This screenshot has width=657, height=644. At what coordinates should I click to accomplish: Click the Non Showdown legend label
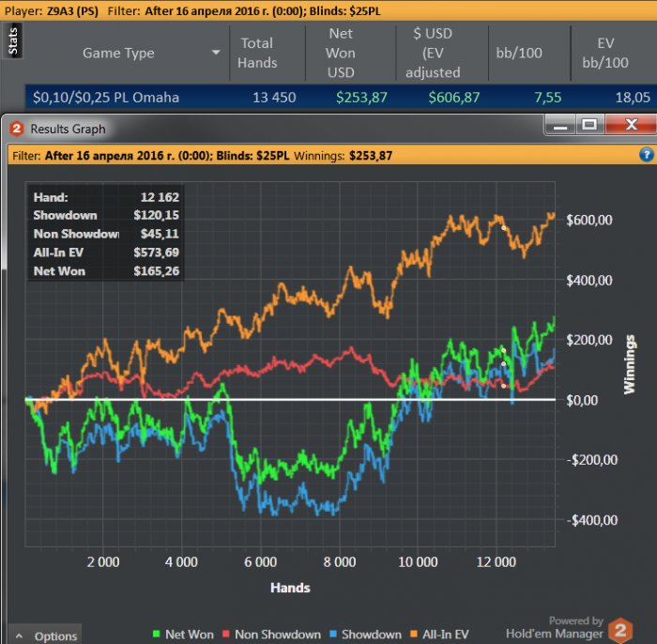point(278,634)
